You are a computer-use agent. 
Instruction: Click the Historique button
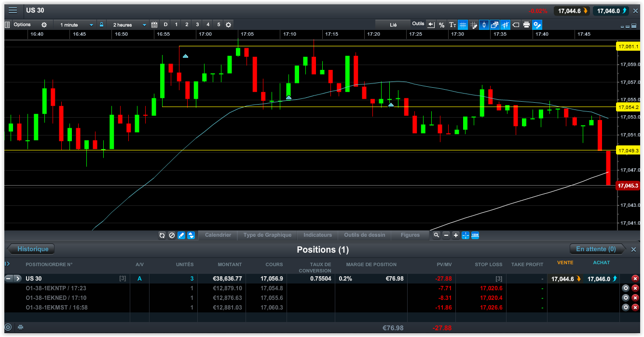32,249
